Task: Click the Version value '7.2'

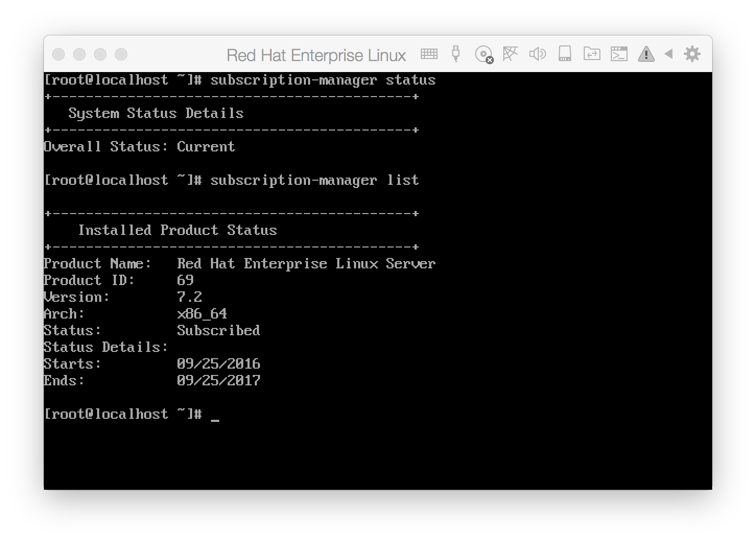Action: coord(190,297)
